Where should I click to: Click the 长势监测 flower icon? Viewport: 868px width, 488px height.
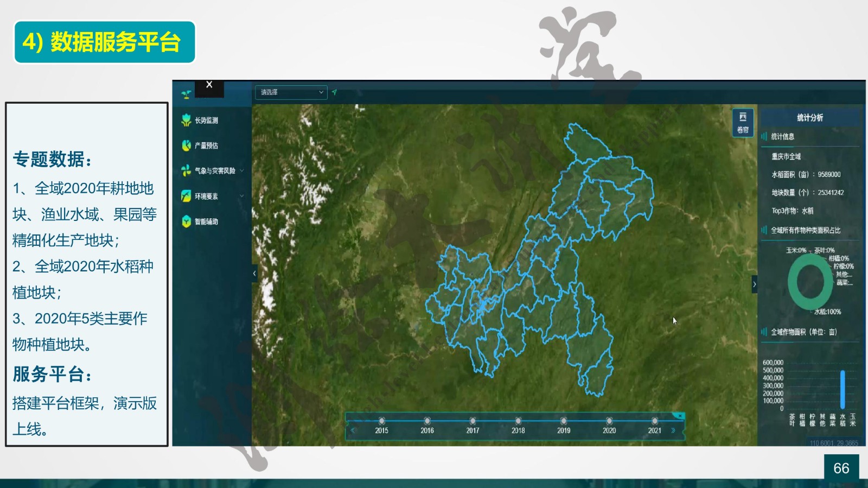pyautogui.click(x=186, y=120)
